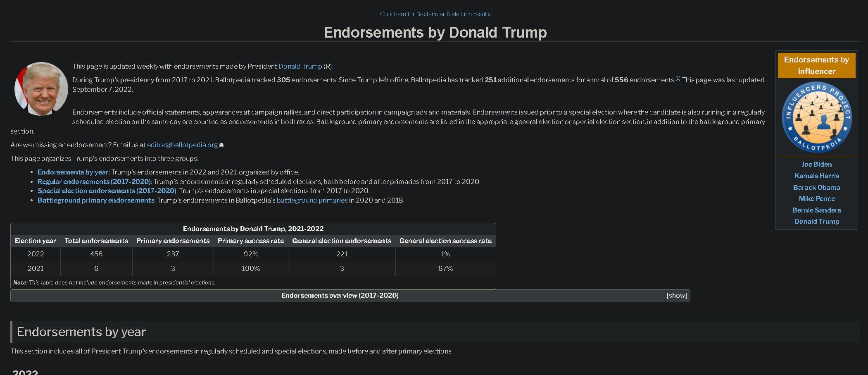Click the email icon after editor@ballotpedia.org
Viewport: 868px width, 375px height.
point(221,145)
